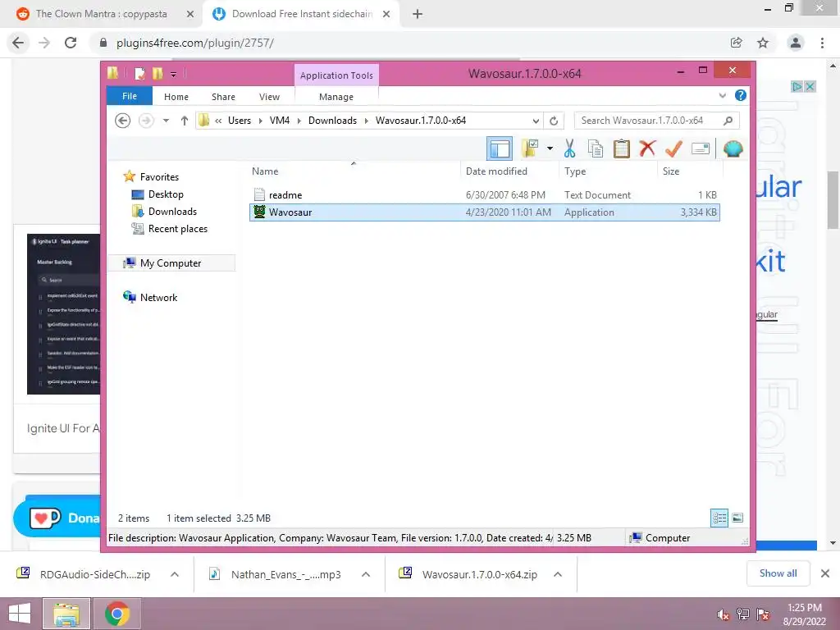The width and height of the screenshot is (840, 630).
Task: Open menu for RDGAudio-SideCh zip download
Action: coord(175,574)
